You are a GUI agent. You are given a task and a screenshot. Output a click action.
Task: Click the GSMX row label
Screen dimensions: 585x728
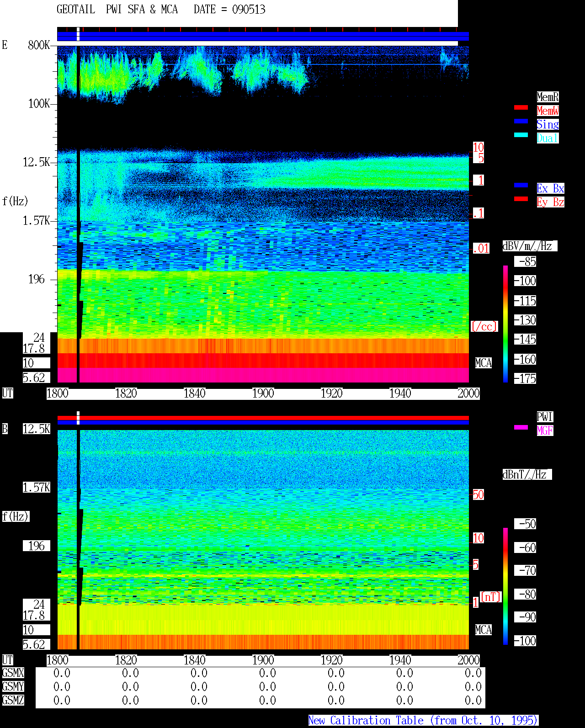[x=13, y=673]
